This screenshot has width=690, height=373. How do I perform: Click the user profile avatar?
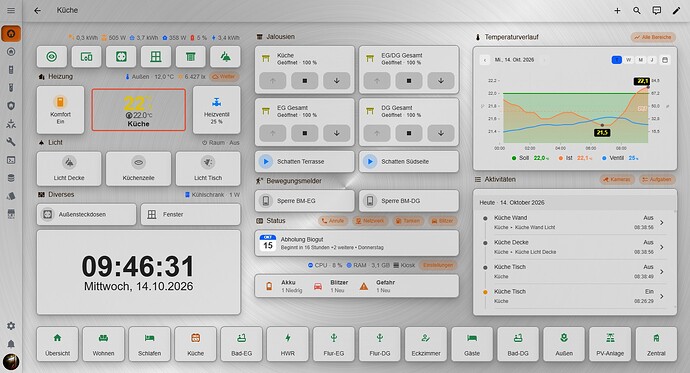11,362
